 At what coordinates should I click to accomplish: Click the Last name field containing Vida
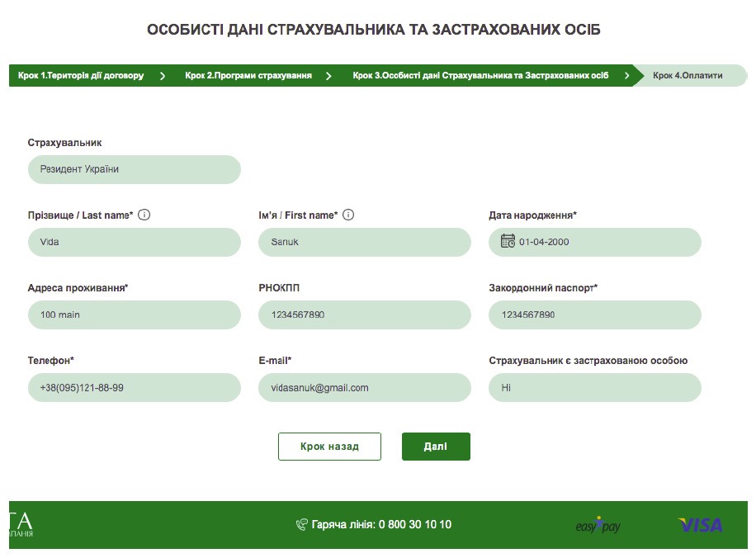(134, 242)
